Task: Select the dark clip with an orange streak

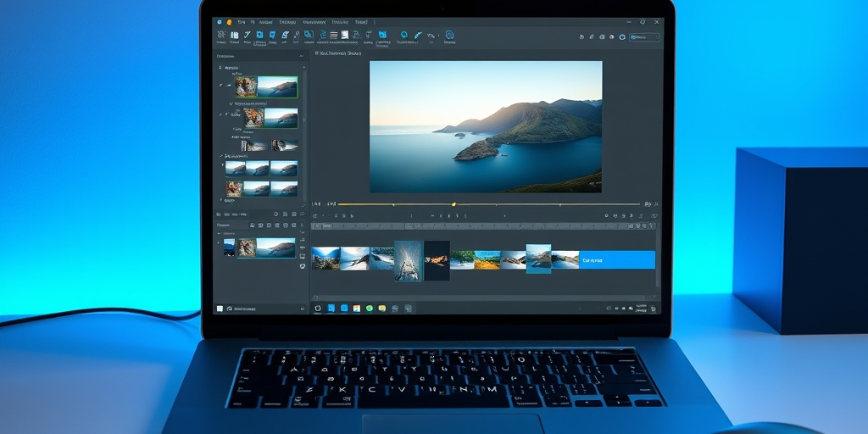Action: (x=437, y=261)
